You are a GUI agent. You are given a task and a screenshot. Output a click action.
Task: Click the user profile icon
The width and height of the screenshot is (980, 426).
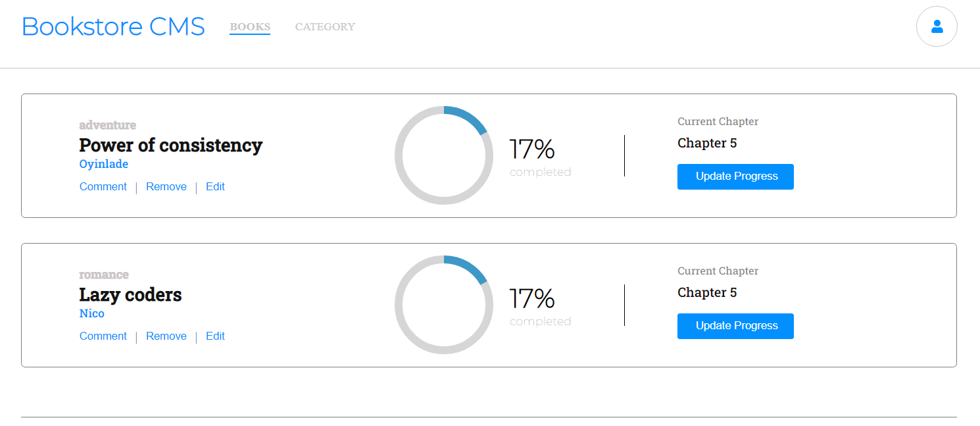tap(937, 27)
